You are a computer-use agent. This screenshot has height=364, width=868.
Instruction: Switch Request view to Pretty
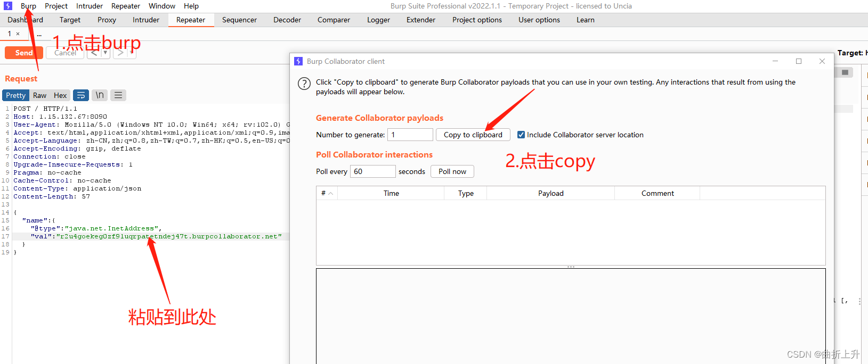click(x=16, y=95)
